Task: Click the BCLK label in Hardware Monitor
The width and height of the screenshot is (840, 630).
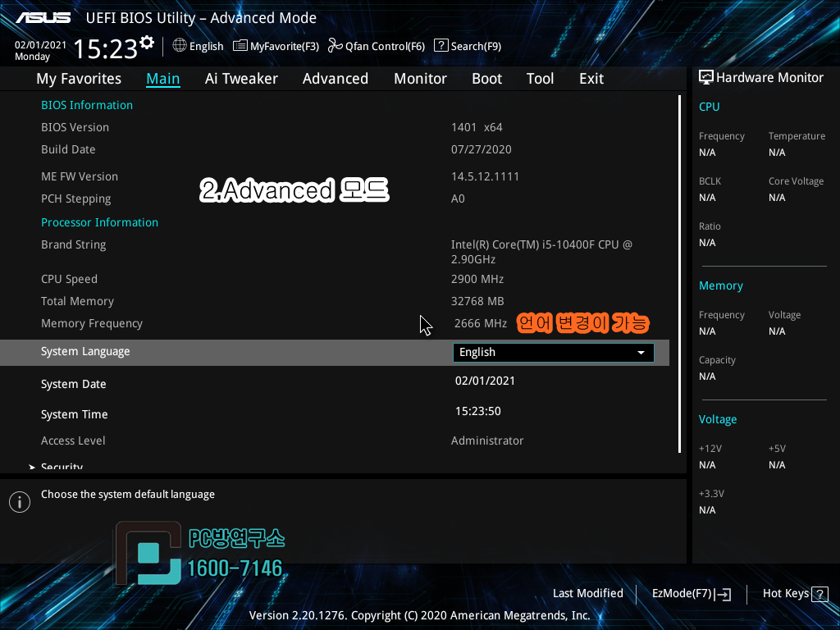Action: pyautogui.click(x=710, y=181)
